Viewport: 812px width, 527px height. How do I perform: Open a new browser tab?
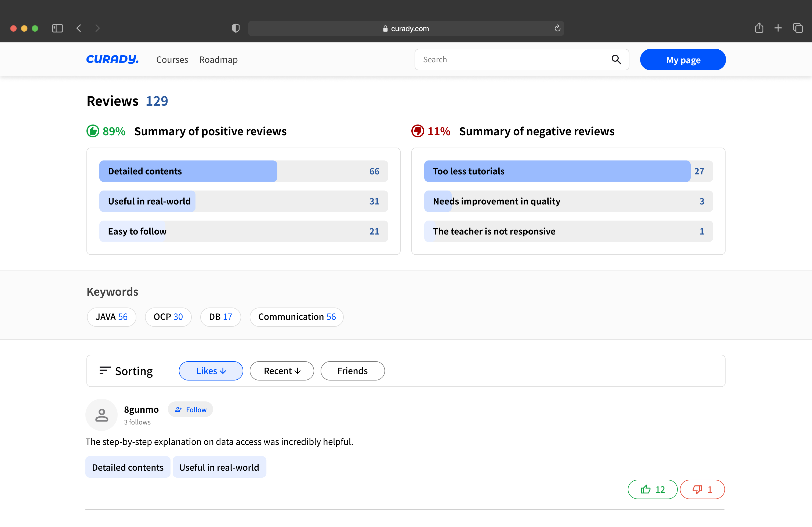[x=778, y=28]
